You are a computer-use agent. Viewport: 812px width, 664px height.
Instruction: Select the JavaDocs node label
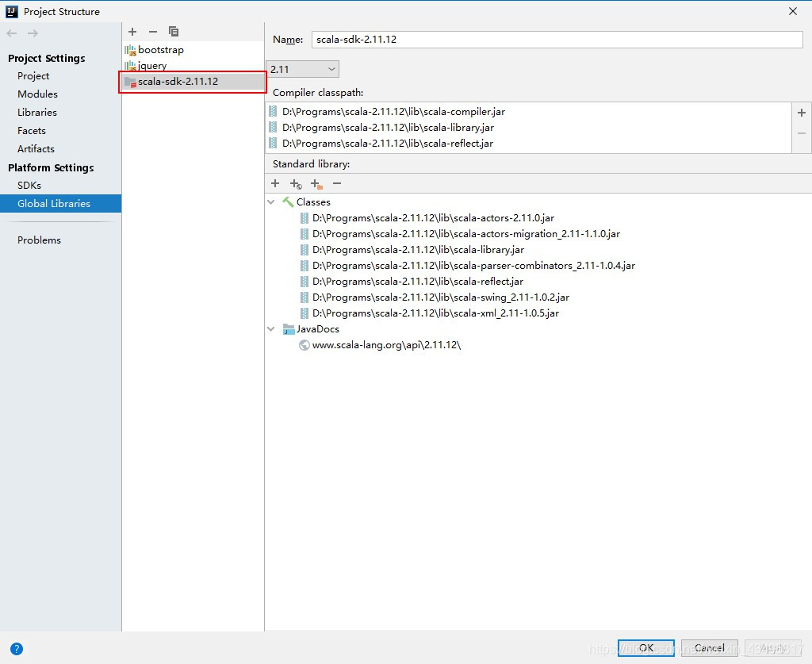point(317,329)
